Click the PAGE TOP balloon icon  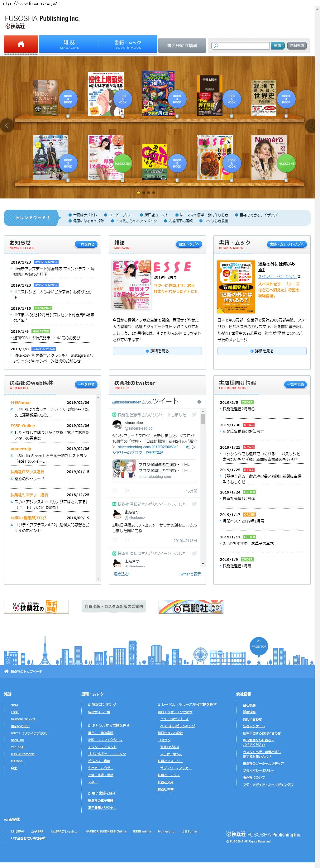coord(259,647)
